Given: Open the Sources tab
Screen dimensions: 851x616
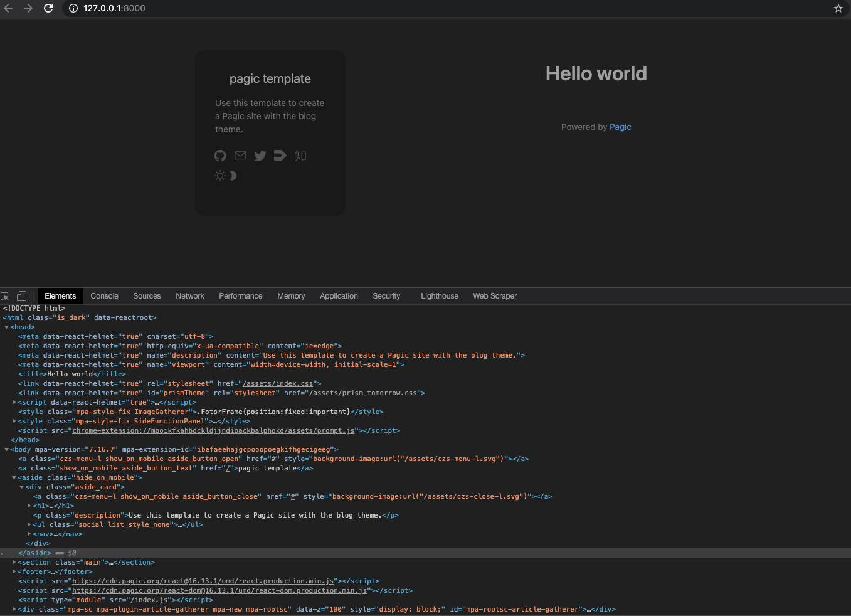Looking at the screenshot, I should tap(147, 296).
